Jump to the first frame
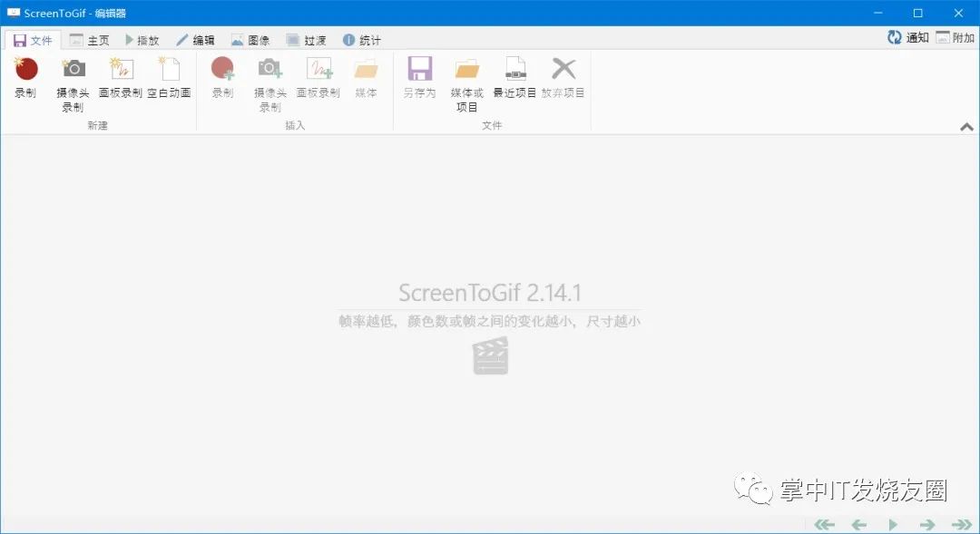 click(824, 525)
